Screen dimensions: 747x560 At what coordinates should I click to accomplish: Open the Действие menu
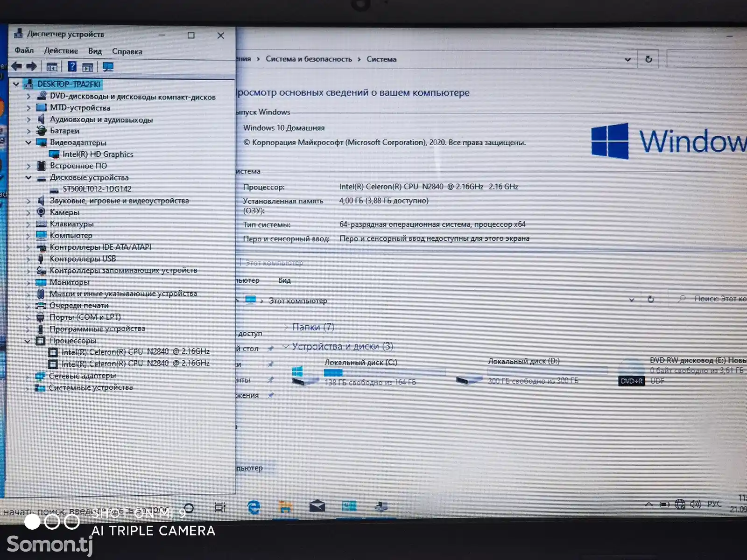coord(61,51)
